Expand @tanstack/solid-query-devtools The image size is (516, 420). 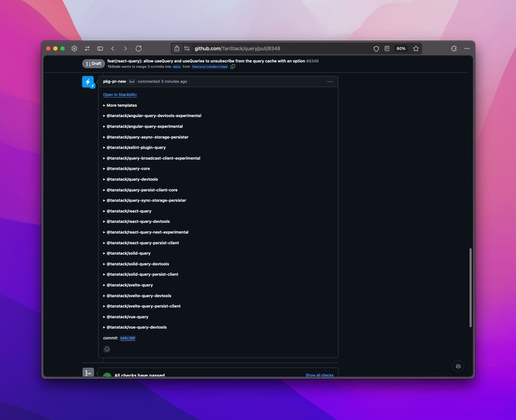(x=136, y=264)
